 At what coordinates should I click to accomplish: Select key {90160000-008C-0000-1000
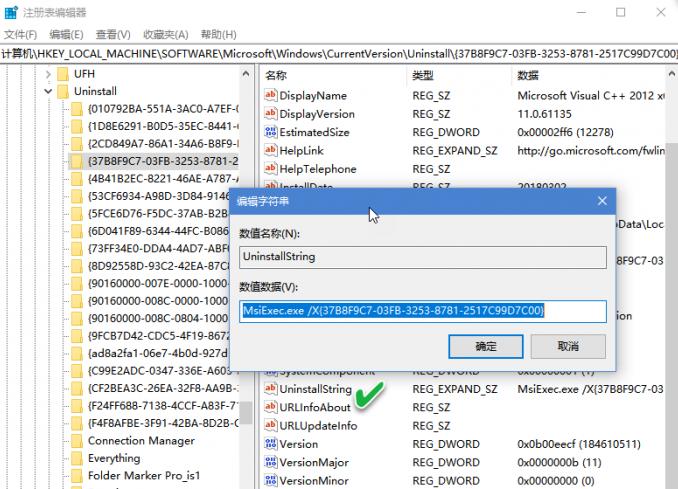click(158, 301)
